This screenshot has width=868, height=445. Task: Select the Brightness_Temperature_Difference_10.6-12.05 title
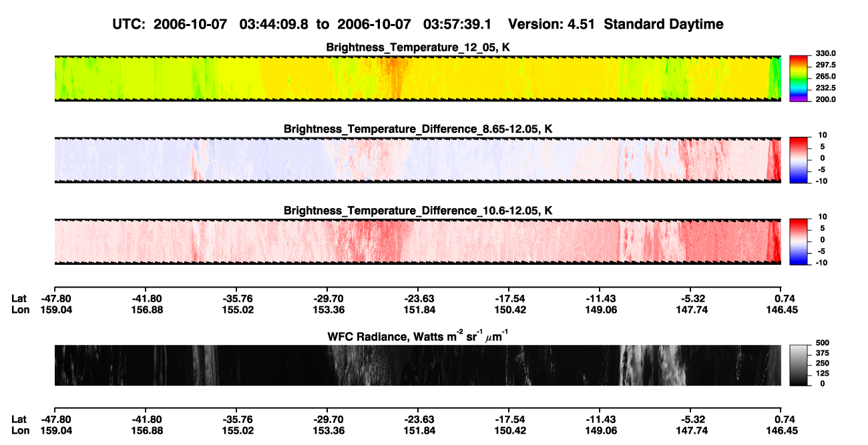(x=418, y=211)
